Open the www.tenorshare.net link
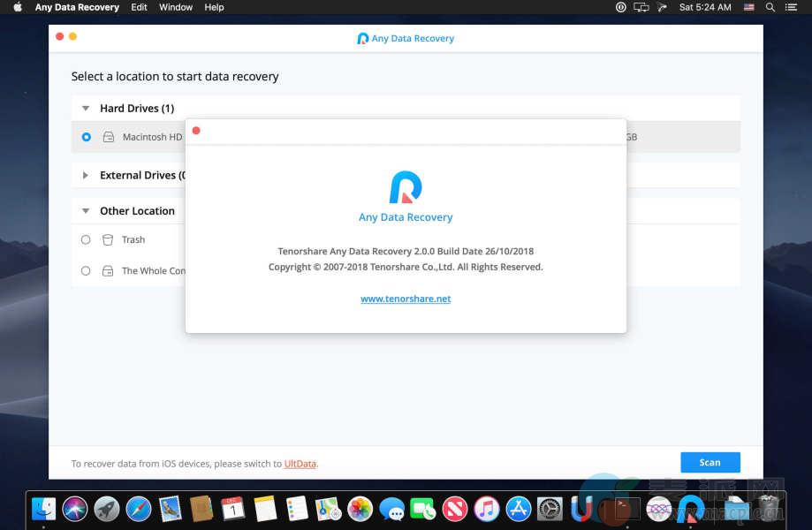Image resolution: width=812 pixels, height=530 pixels. click(406, 299)
